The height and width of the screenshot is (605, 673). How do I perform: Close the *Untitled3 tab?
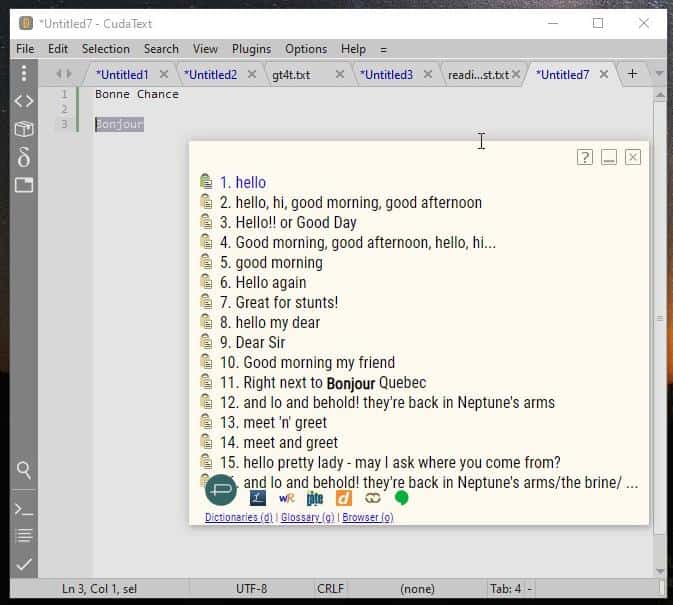pos(428,75)
